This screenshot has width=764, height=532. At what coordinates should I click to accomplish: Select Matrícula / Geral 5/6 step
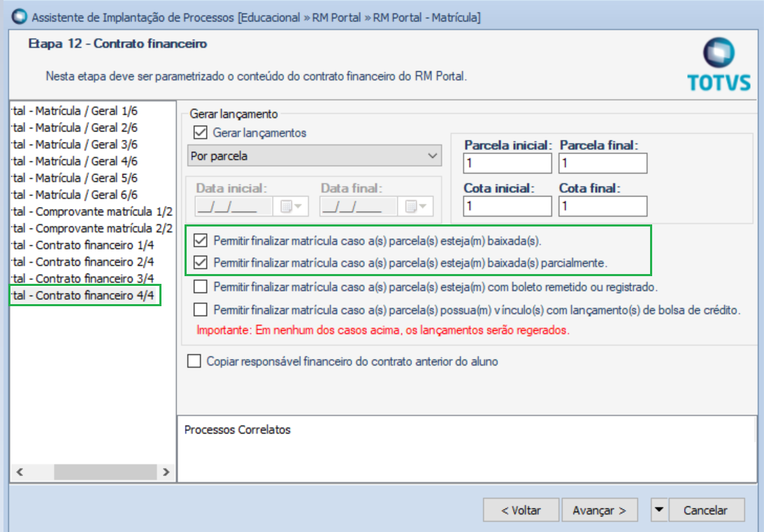tap(75, 178)
